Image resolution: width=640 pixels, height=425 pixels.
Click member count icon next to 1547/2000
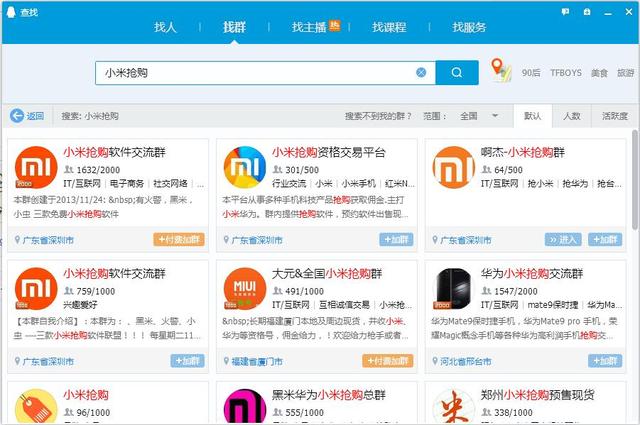click(x=487, y=291)
